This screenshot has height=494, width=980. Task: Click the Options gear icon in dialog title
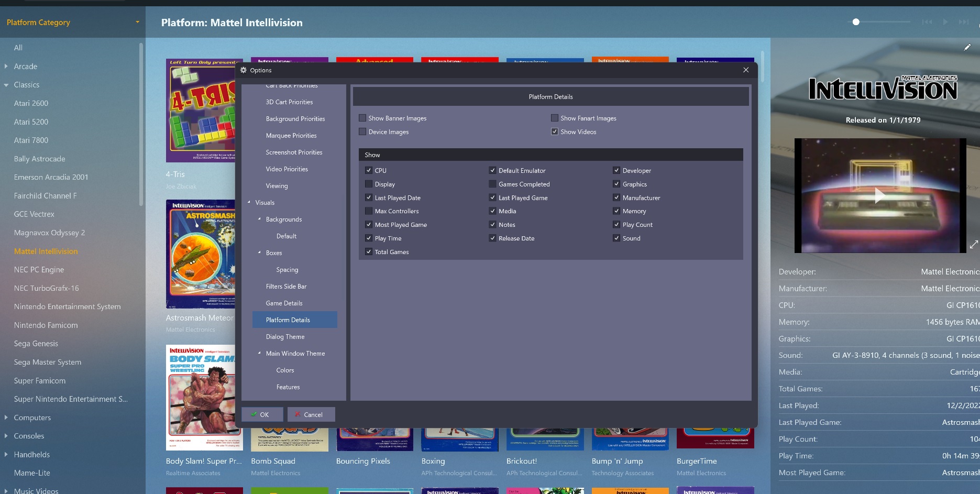(244, 70)
